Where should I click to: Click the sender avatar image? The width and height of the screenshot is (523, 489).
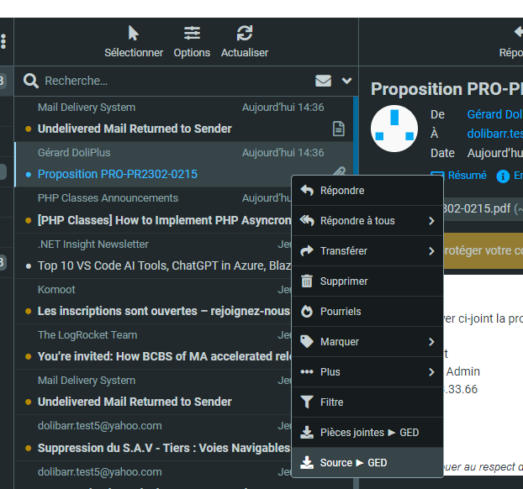point(394,128)
